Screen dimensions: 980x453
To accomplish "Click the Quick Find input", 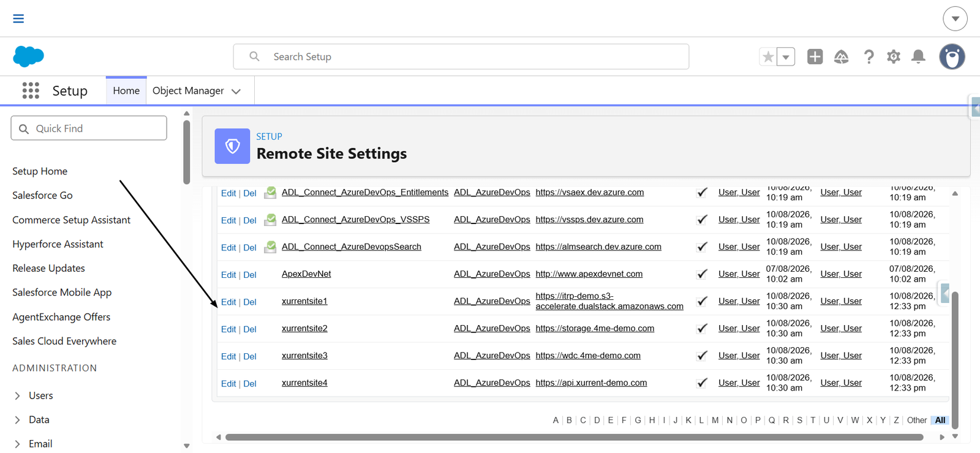I will [89, 128].
